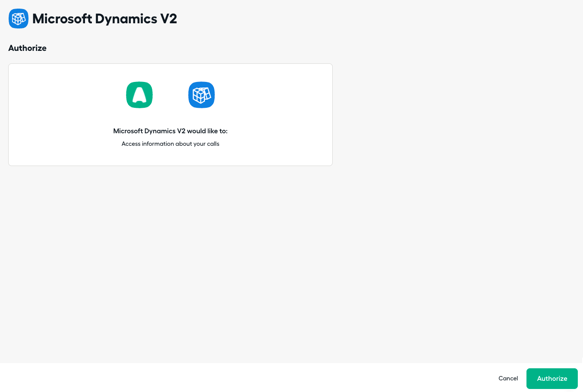
Task: Cancel the authorization request
Action: 508,378
